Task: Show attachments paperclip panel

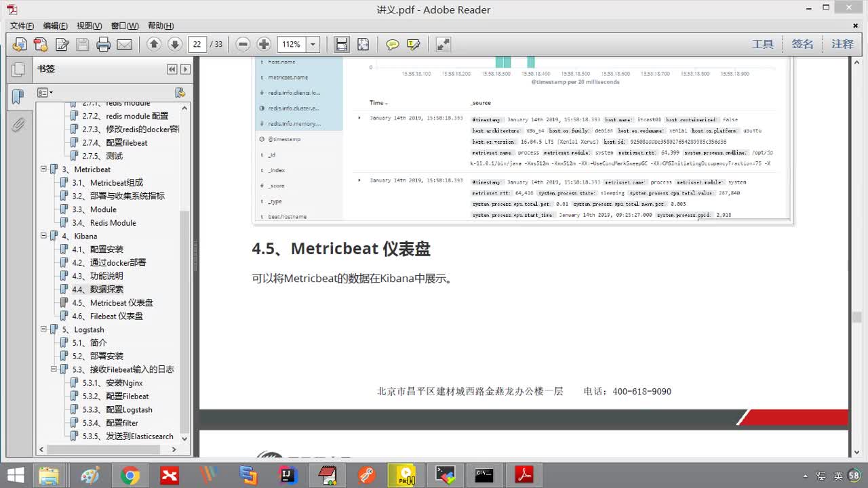Action: [x=18, y=125]
